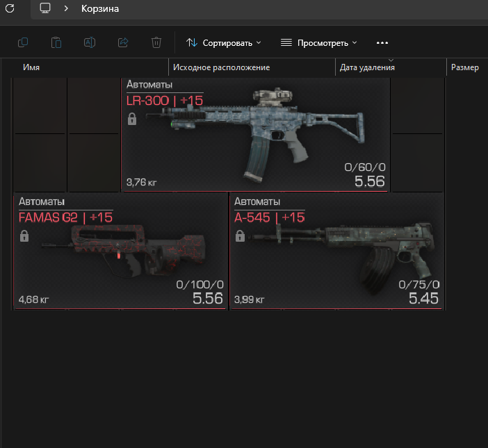Click the A-545 | +15 title
Viewport: 488px width, 448px height.
point(270,217)
